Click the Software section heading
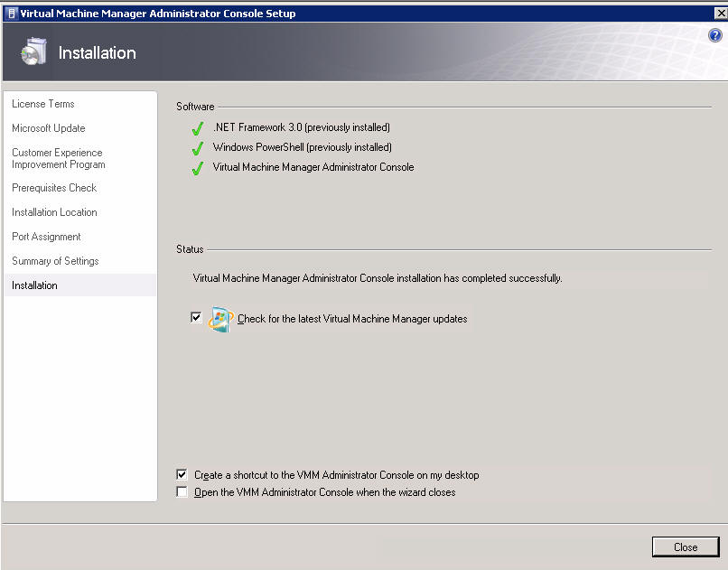 (195, 107)
